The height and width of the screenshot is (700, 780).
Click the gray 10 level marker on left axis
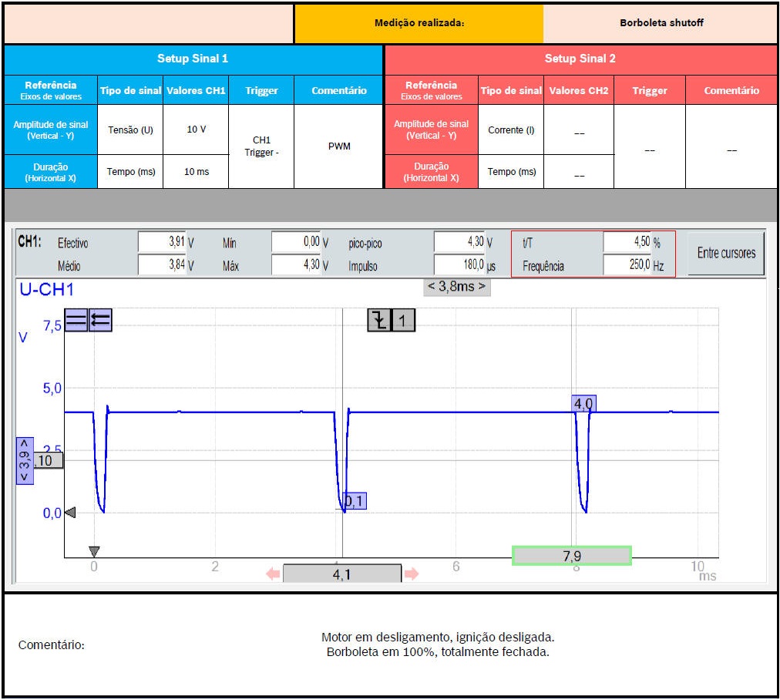coord(45,460)
